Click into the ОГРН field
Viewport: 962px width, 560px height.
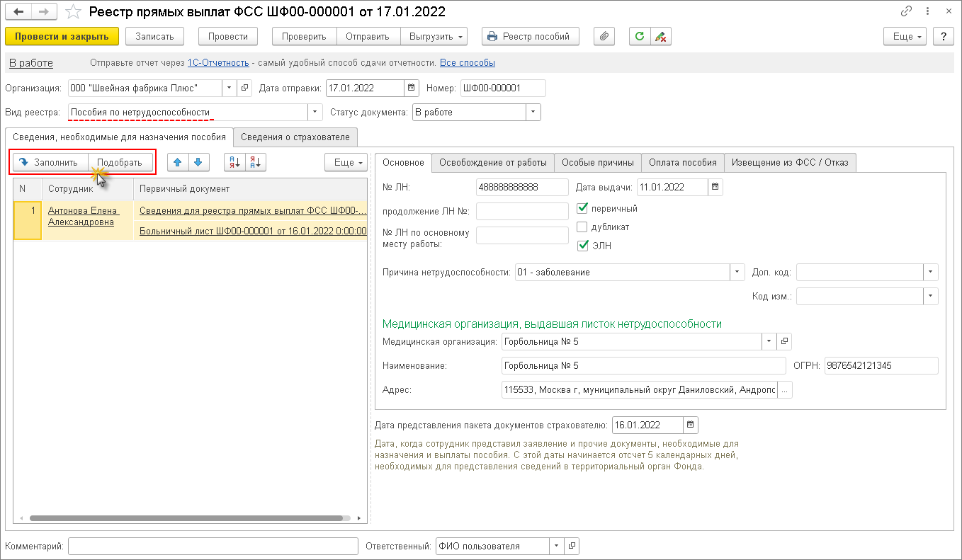click(881, 365)
